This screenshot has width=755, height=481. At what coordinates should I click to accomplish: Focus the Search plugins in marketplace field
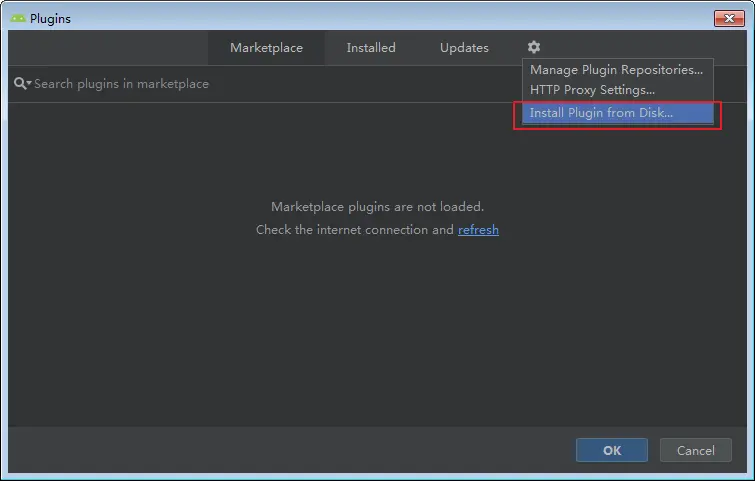pyautogui.click(x=265, y=84)
